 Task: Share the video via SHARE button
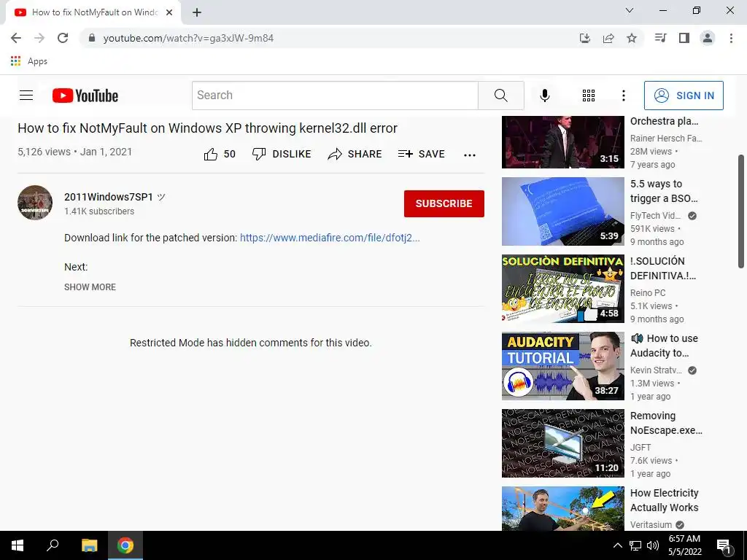pos(355,154)
